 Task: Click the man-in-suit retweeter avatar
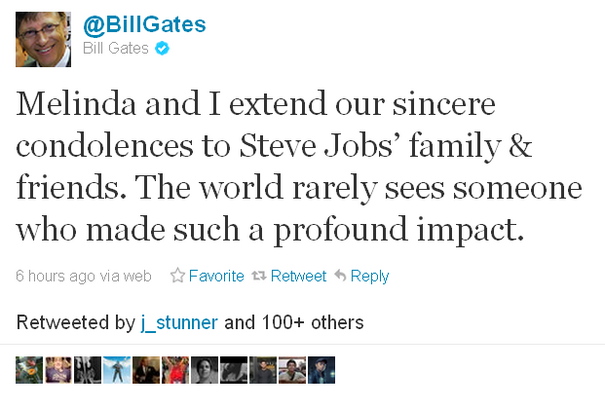tap(146, 370)
